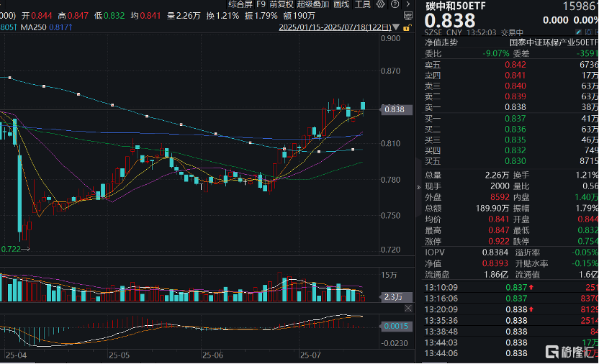Viewport: 599px width, 364px height.
Task: Open the 工具 menu
Action: pyautogui.click(x=363, y=4)
